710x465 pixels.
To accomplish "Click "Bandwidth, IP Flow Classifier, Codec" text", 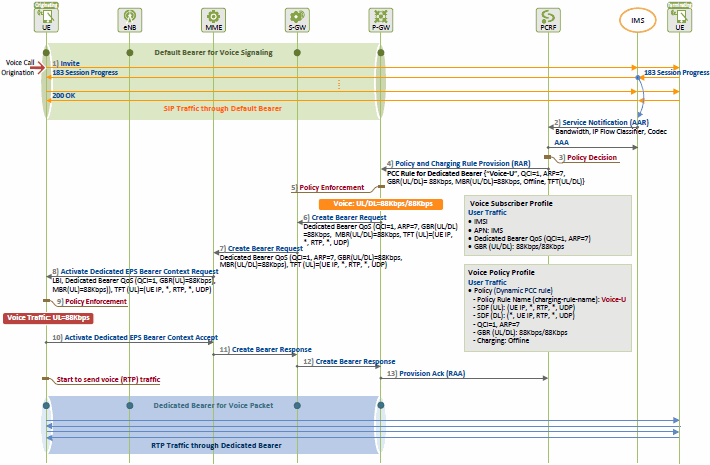I will click(611, 132).
